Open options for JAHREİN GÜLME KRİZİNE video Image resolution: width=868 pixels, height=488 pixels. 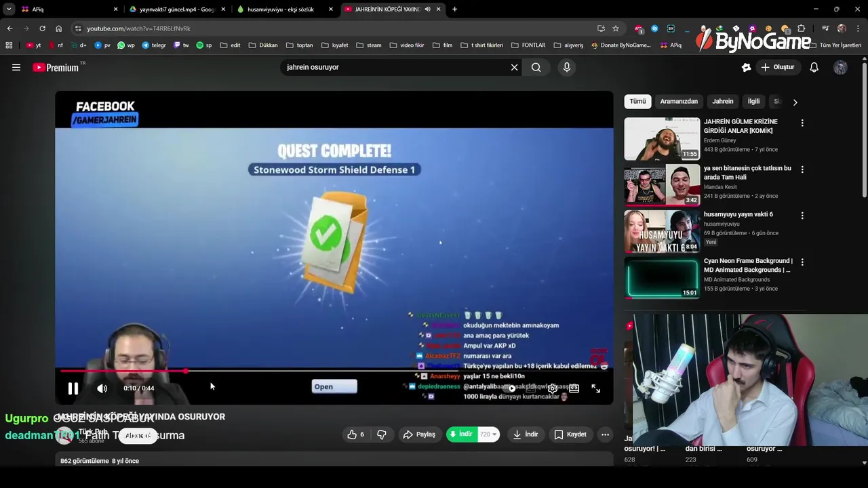tap(802, 123)
